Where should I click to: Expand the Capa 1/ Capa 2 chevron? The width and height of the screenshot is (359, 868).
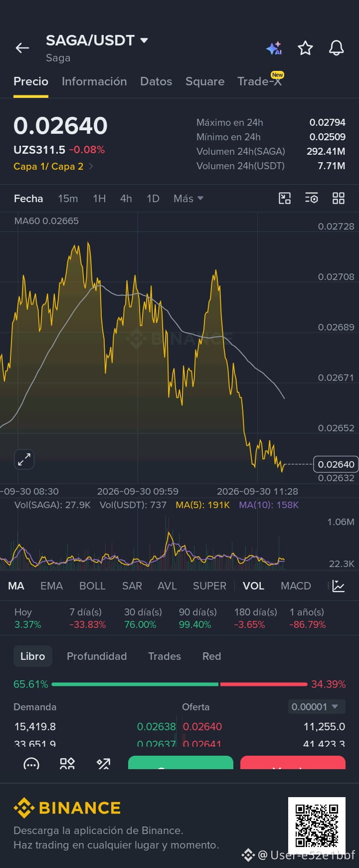[x=91, y=166]
